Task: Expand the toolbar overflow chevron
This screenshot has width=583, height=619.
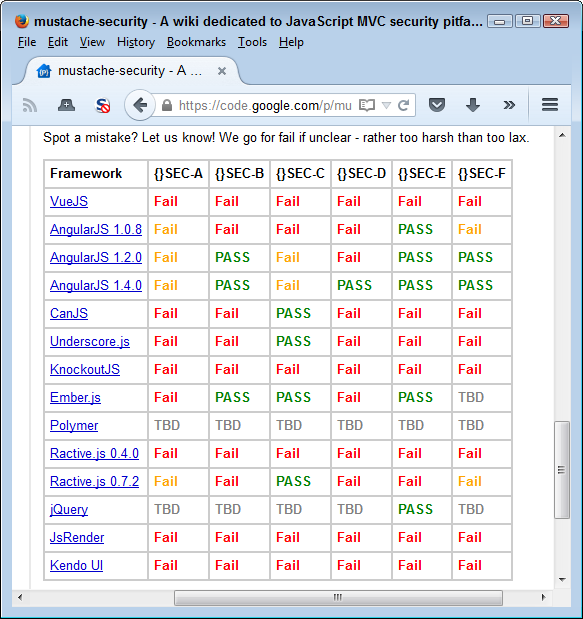Action: point(509,105)
